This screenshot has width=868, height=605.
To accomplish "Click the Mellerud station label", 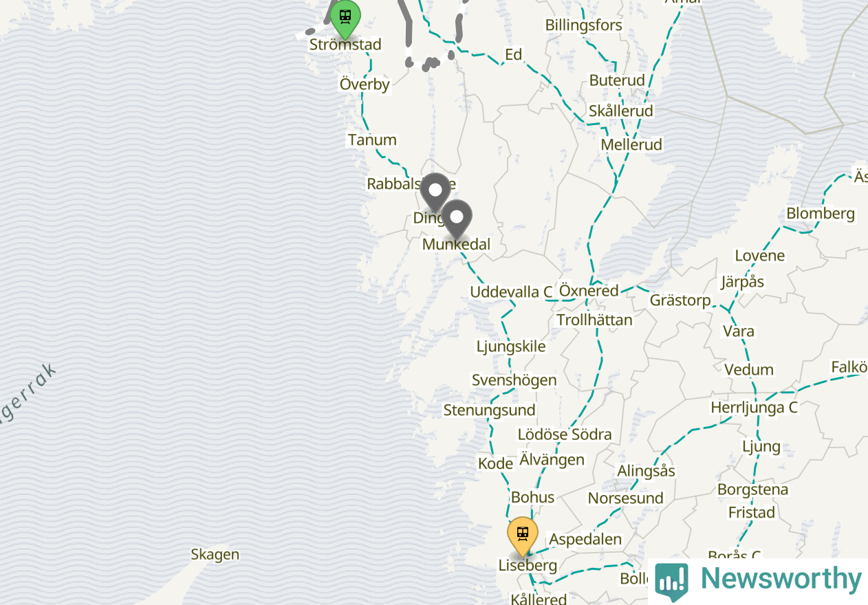I will (x=631, y=144).
